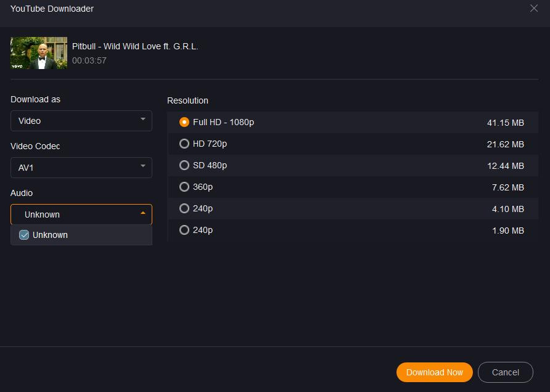Choose the HD 720p radio button

pyautogui.click(x=184, y=144)
